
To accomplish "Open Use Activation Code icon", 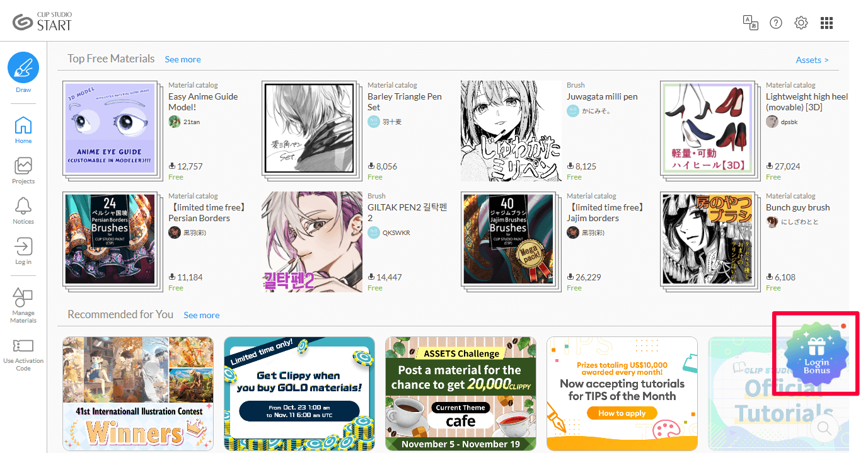I will tap(23, 346).
